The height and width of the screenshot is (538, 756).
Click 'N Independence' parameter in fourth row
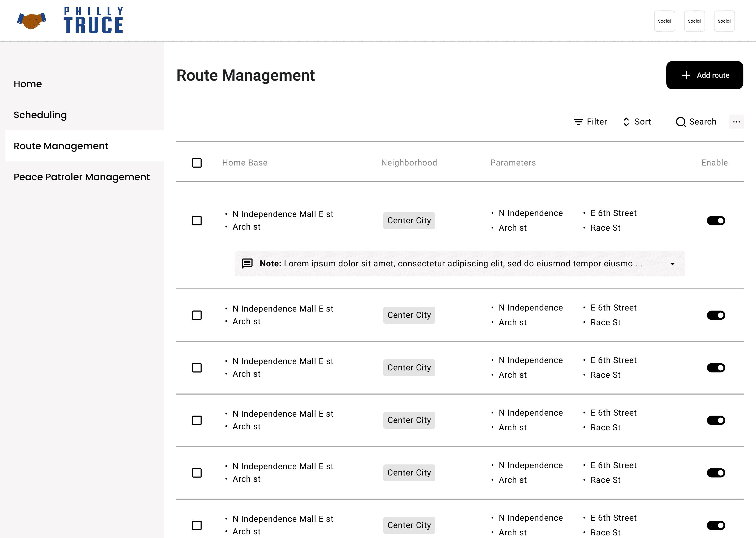point(531,413)
